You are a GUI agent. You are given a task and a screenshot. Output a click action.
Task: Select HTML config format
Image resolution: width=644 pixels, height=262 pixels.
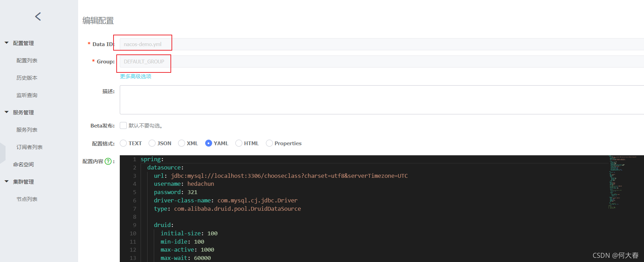click(239, 143)
